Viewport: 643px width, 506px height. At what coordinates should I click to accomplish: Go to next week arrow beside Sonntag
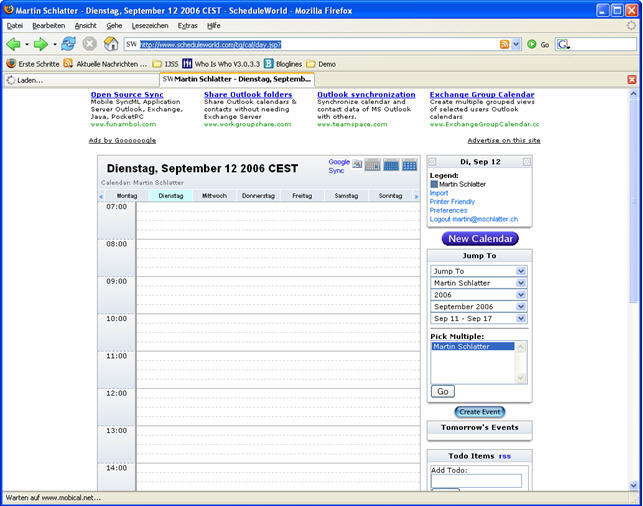tap(416, 197)
